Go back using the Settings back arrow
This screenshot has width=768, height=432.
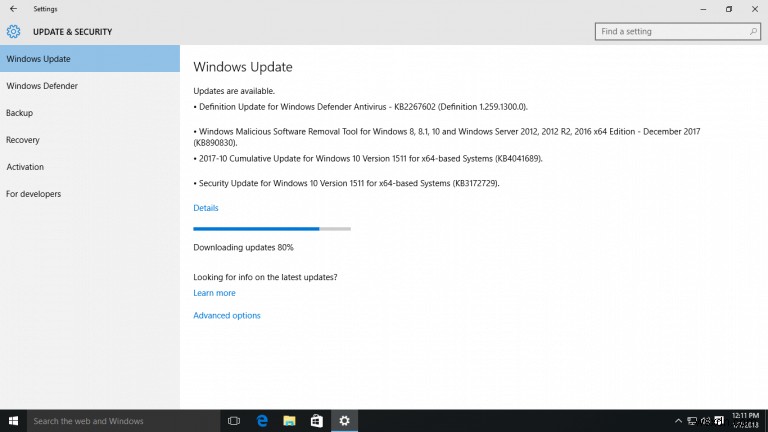click(13, 9)
